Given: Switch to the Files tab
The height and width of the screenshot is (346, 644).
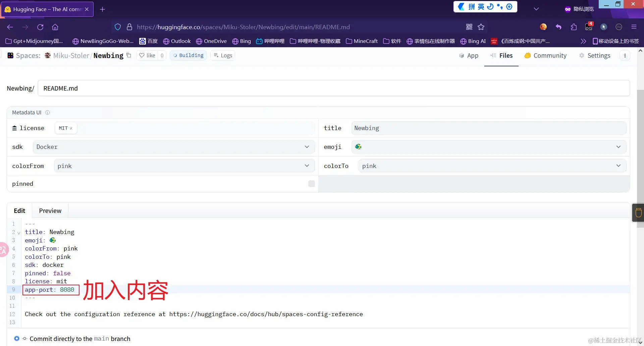Looking at the screenshot, I should (501, 56).
